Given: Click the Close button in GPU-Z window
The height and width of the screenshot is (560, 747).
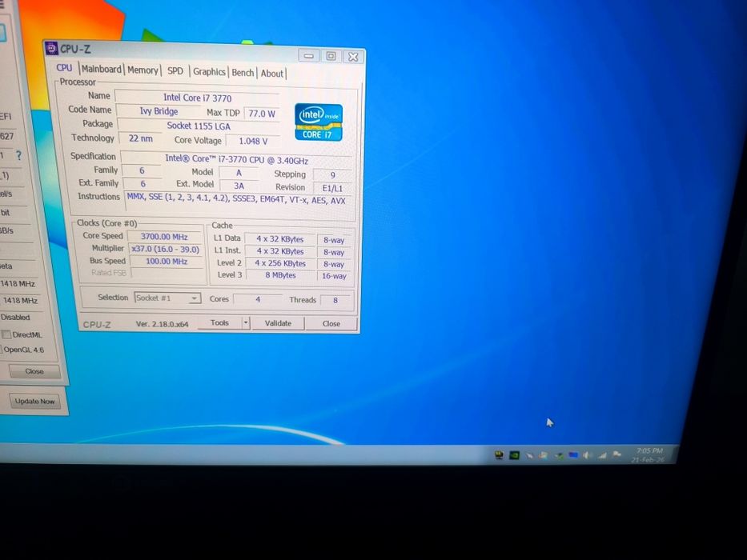Looking at the screenshot, I should pyautogui.click(x=34, y=371).
